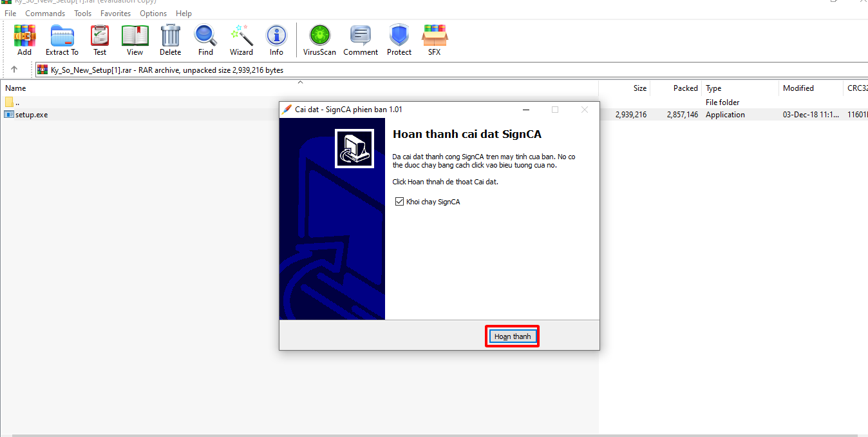Open Extract To from the toolbar
The image size is (868, 437).
point(62,40)
